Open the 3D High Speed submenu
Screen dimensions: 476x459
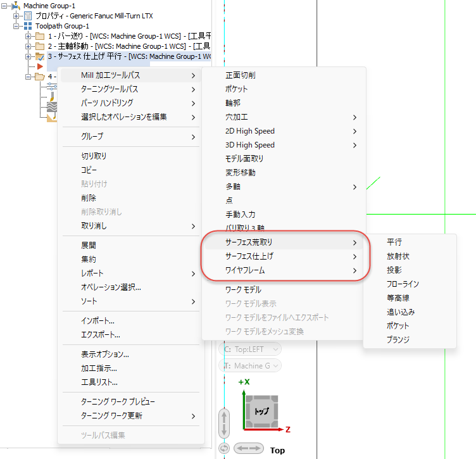(x=284, y=145)
